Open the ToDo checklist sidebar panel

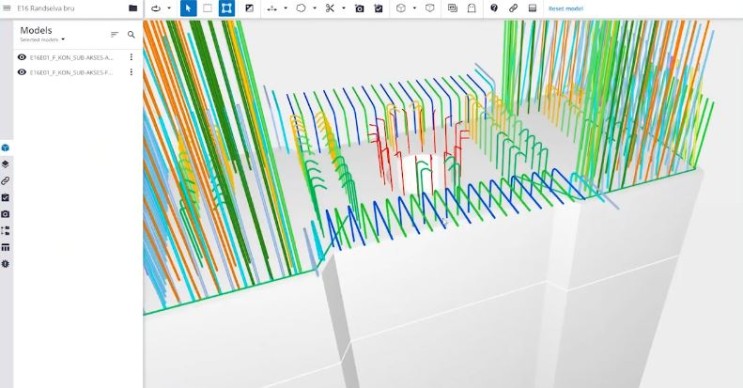pos(5,198)
